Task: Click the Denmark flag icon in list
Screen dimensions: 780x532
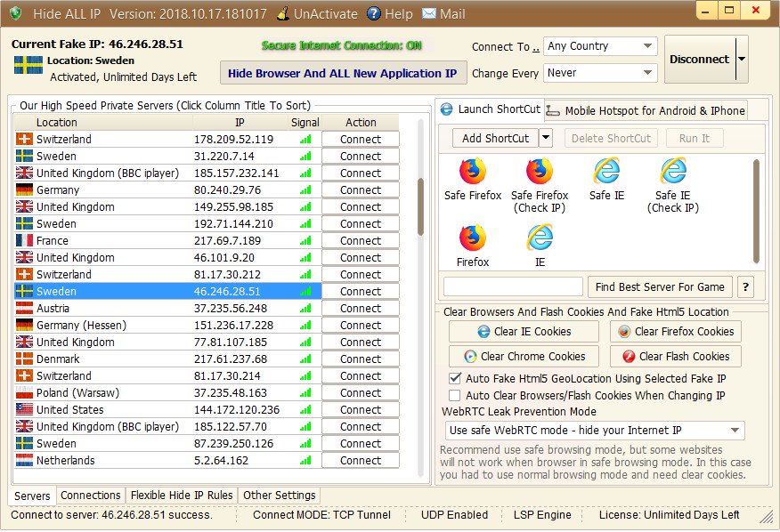Action: 24,359
